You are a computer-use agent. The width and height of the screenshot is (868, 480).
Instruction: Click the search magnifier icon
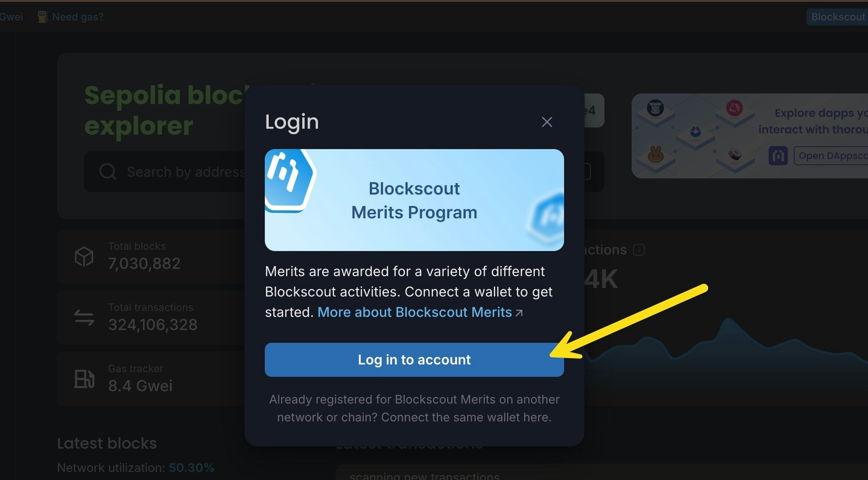pos(108,172)
